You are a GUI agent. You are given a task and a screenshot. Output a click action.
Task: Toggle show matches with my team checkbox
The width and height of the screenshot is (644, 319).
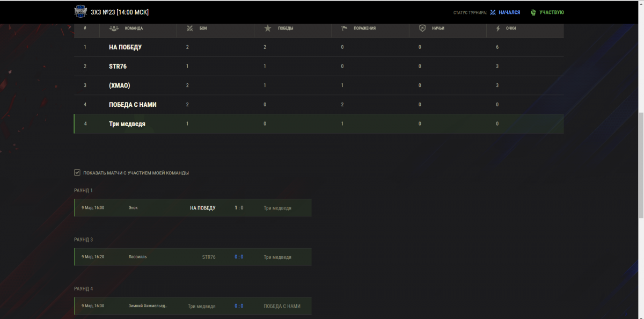(x=77, y=172)
